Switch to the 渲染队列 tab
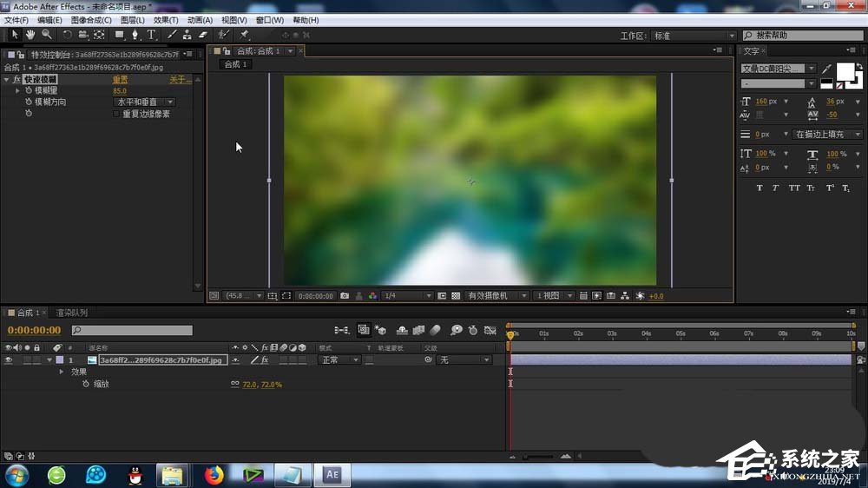 [71, 313]
